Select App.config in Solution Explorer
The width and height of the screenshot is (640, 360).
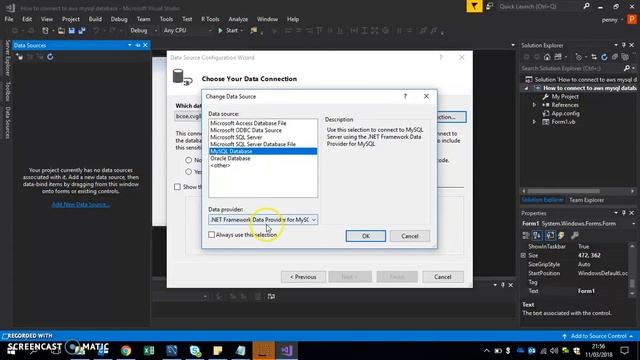(565, 113)
